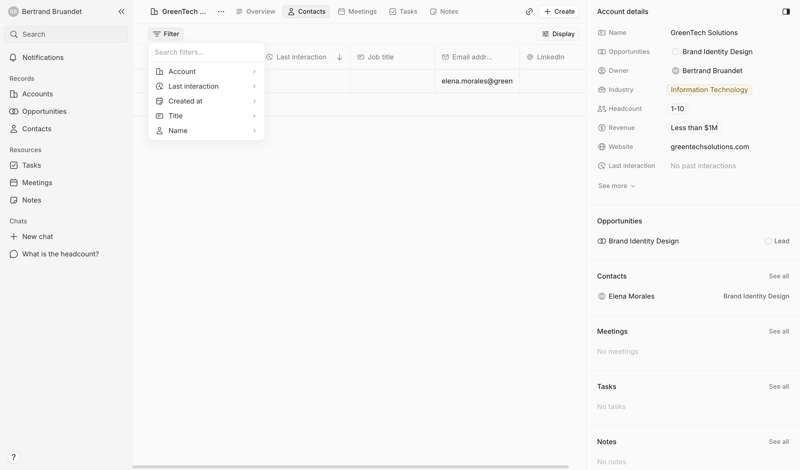Click the Elena Morales avatar in Contacts section
This screenshot has height=470, width=800.
(602, 296)
